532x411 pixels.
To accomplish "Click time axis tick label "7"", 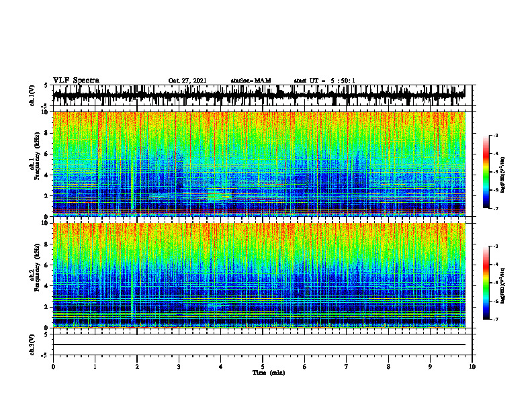I will coord(347,367).
